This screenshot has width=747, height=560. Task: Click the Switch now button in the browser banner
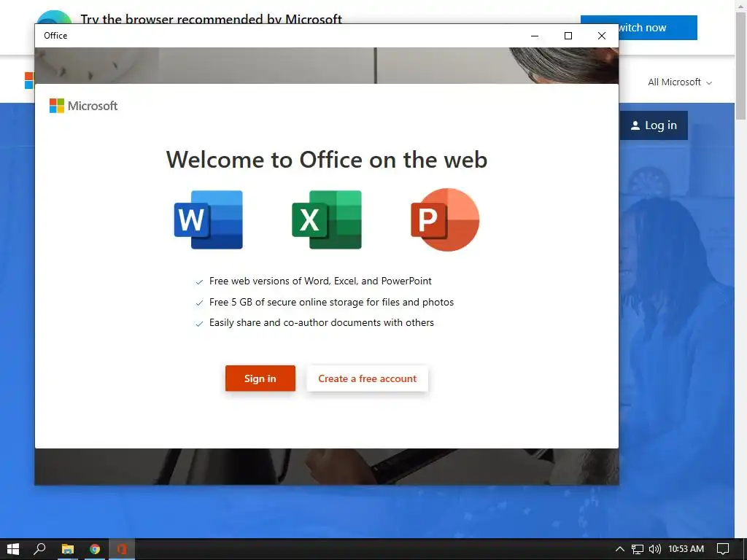pyautogui.click(x=658, y=28)
